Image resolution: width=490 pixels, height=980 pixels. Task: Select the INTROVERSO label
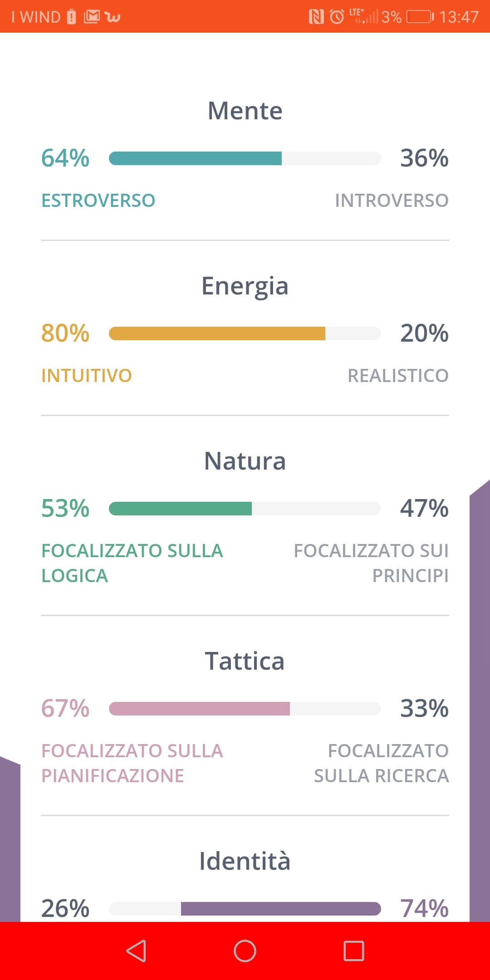click(x=392, y=201)
